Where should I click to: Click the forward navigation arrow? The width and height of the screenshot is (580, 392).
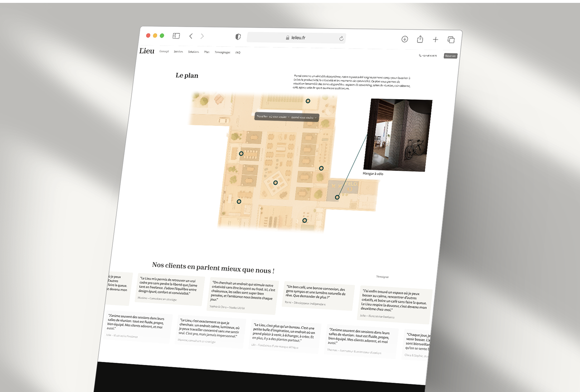[x=202, y=36]
